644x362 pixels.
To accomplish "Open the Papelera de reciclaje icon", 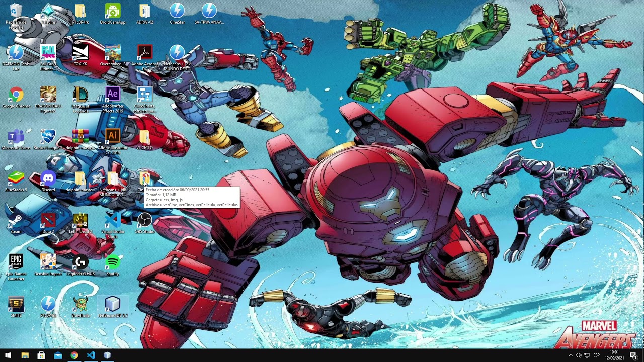I will pos(16,15).
